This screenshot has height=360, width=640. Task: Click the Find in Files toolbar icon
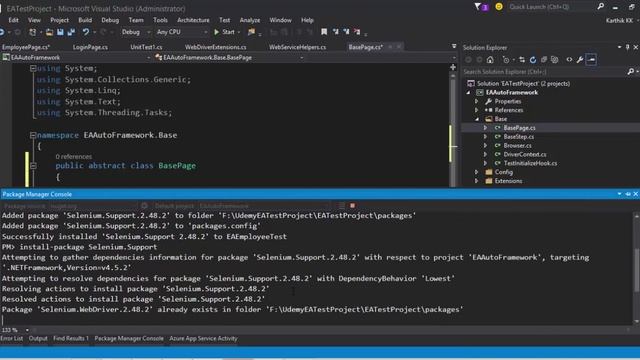[251, 32]
